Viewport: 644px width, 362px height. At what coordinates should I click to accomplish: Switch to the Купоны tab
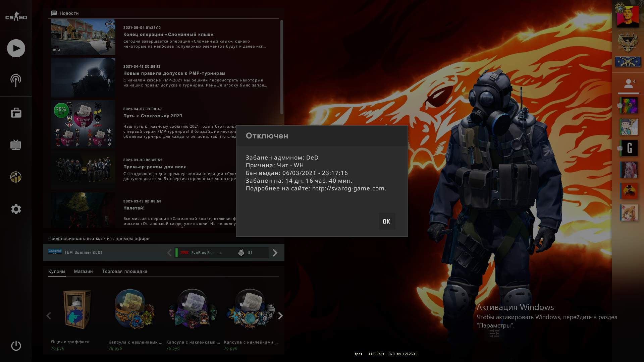[x=57, y=271]
